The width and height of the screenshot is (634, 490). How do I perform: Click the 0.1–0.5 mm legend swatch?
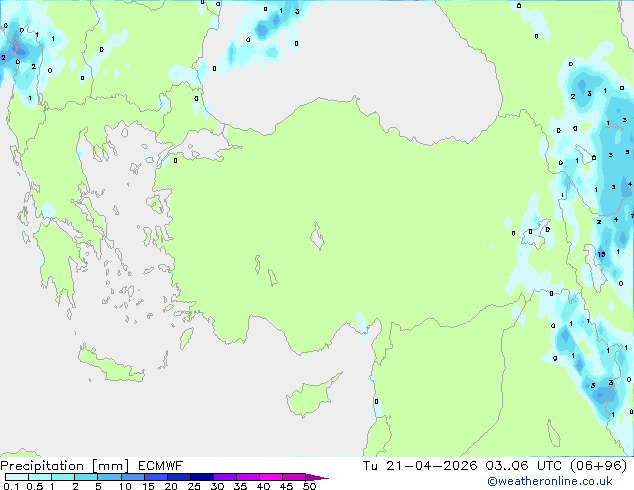(x=17, y=477)
